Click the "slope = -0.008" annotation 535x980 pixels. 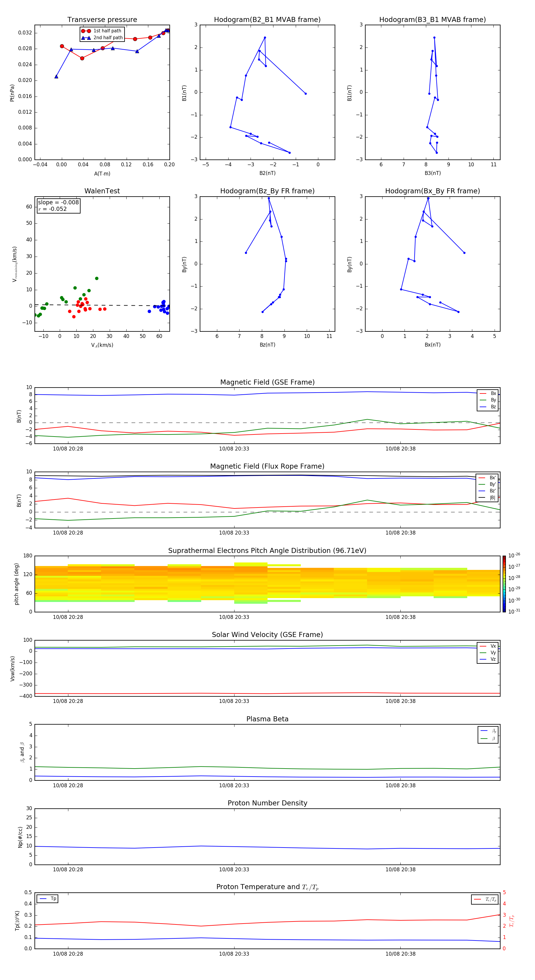coord(58,203)
